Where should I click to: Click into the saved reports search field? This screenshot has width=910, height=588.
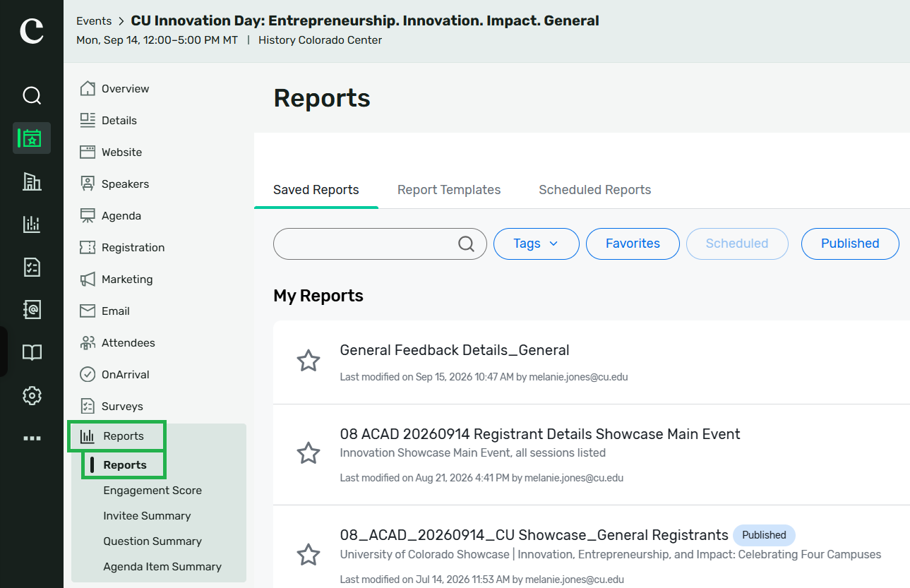point(380,244)
